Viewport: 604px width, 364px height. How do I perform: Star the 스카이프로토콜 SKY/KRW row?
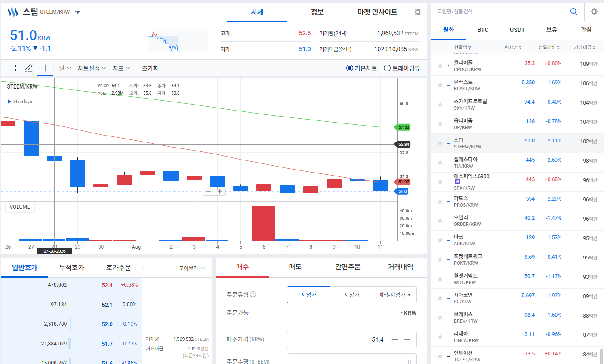[440, 105]
